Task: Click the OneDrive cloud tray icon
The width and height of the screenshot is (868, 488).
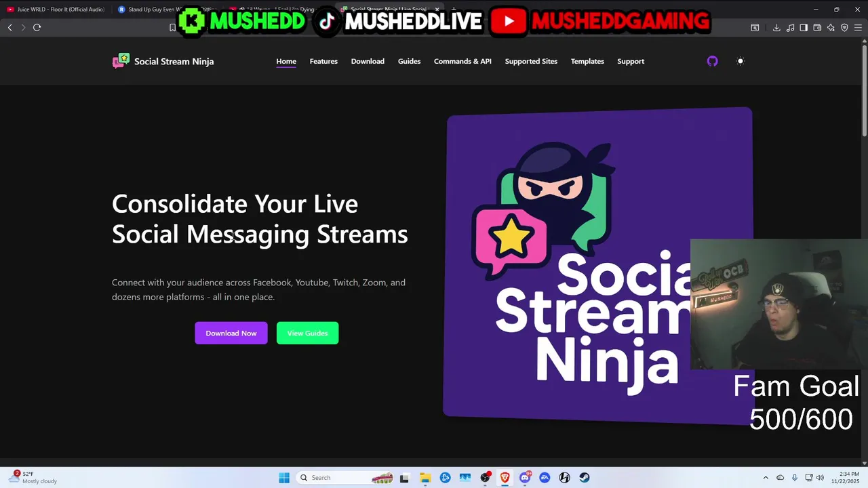Action: tap(780, 478)
